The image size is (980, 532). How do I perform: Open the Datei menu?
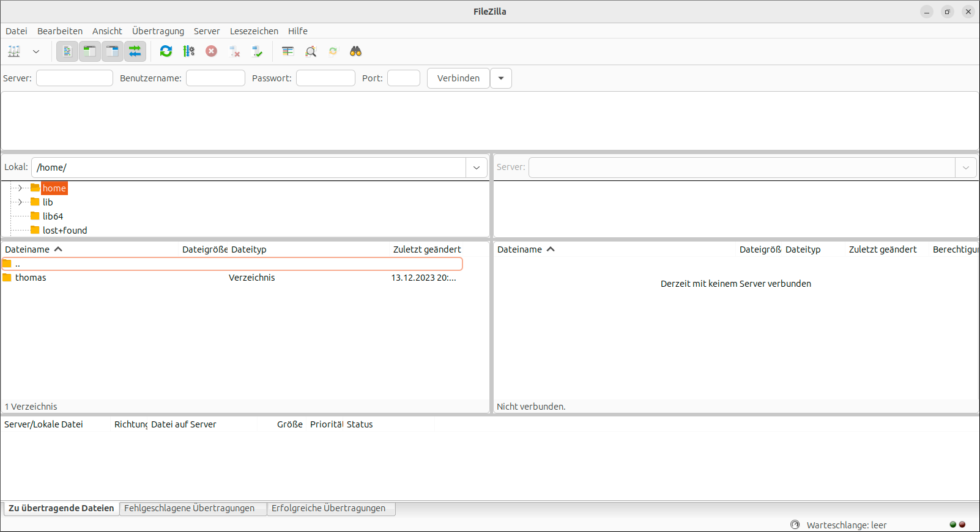(x=17, y=31)
